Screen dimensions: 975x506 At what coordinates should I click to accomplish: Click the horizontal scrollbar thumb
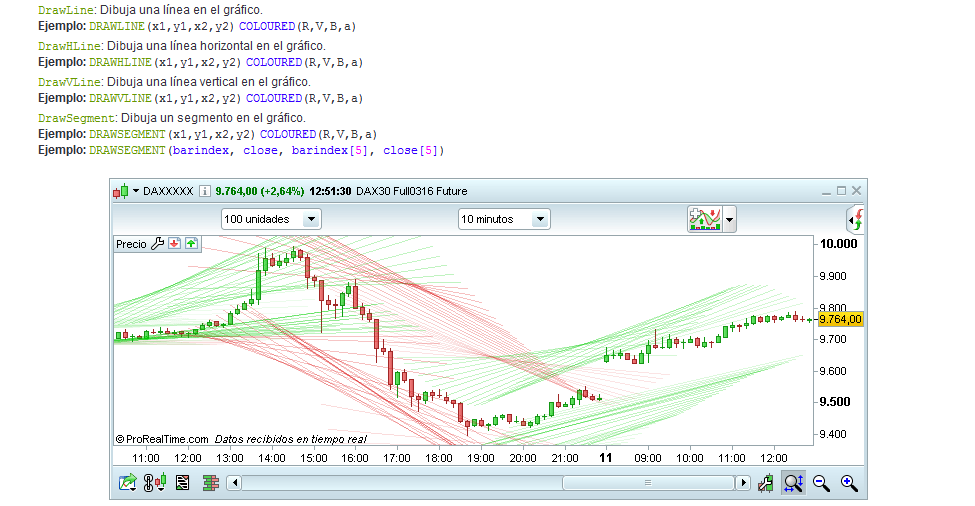(x=648, y=483)
